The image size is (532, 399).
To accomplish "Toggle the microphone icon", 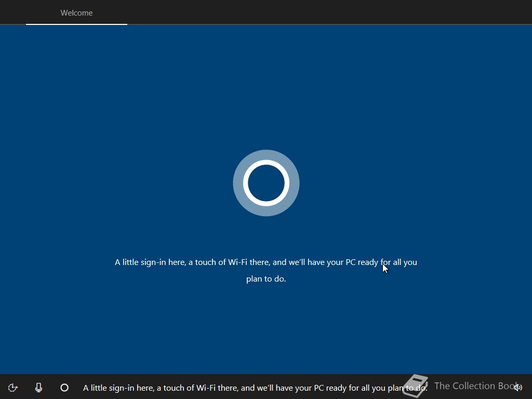I will (x=38, y=388).
